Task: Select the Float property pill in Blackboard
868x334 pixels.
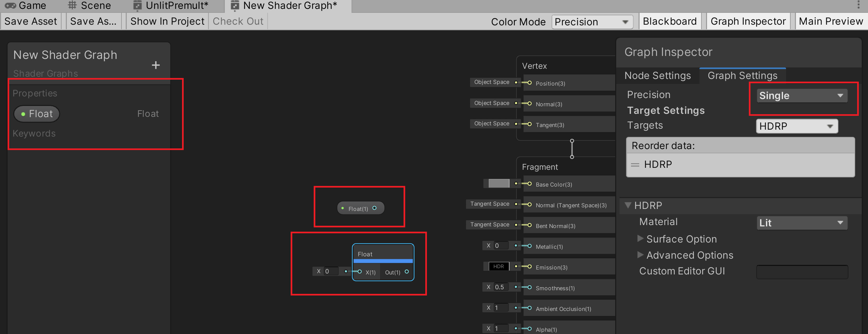Action: coord(37,114)
